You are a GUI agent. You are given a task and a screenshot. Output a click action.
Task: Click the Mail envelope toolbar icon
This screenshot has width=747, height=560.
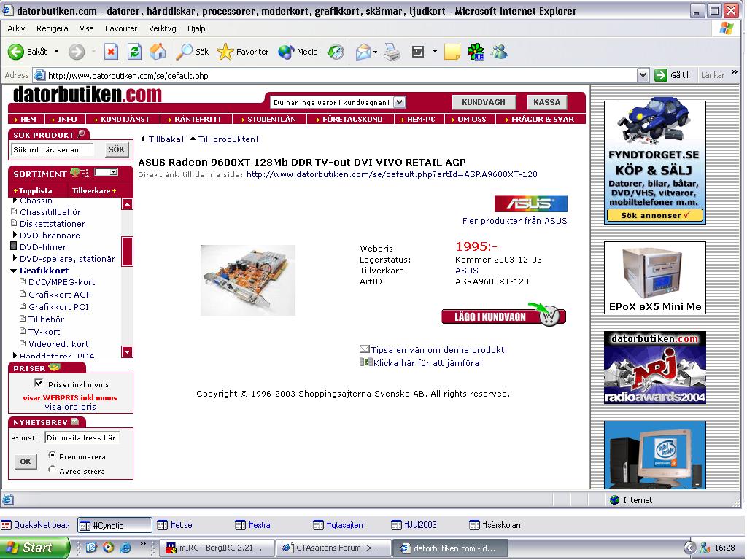(363, 52)
